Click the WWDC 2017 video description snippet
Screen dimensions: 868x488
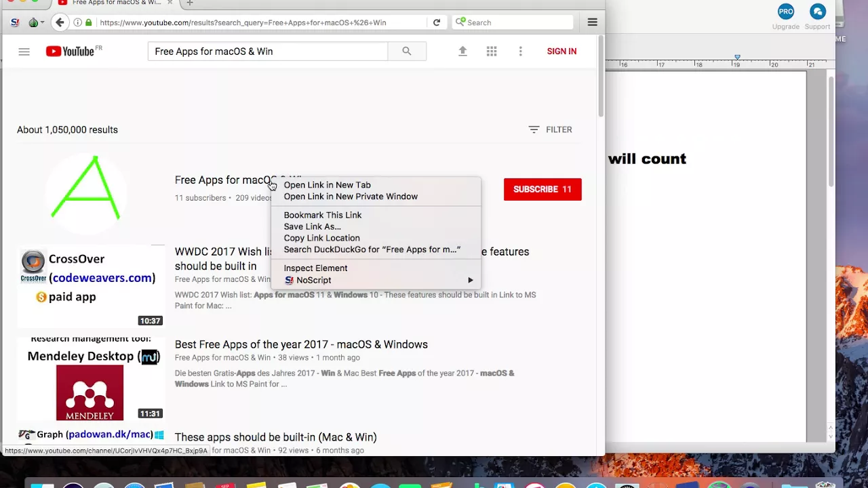(355, 300)
